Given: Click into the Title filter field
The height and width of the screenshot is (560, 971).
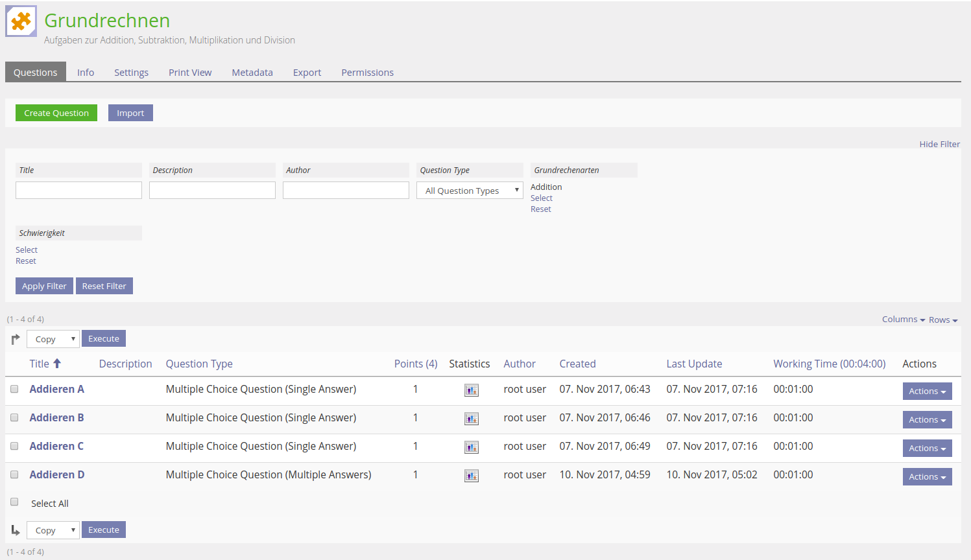Looking at the screenshot, I should [78, 190].
